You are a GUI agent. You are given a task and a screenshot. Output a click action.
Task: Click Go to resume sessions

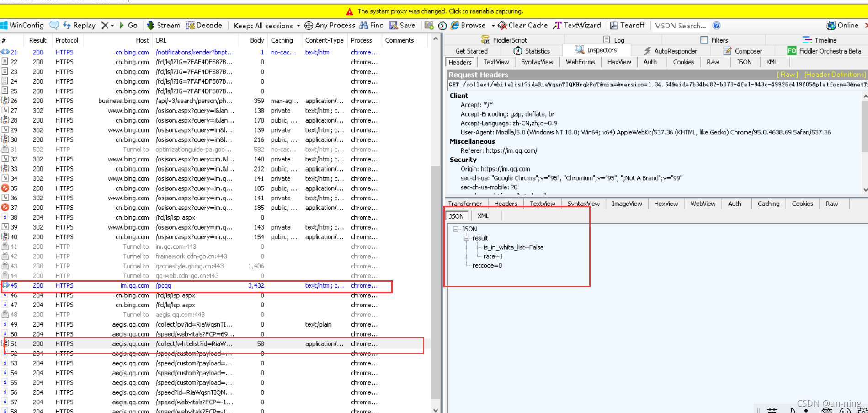point(128,26)
